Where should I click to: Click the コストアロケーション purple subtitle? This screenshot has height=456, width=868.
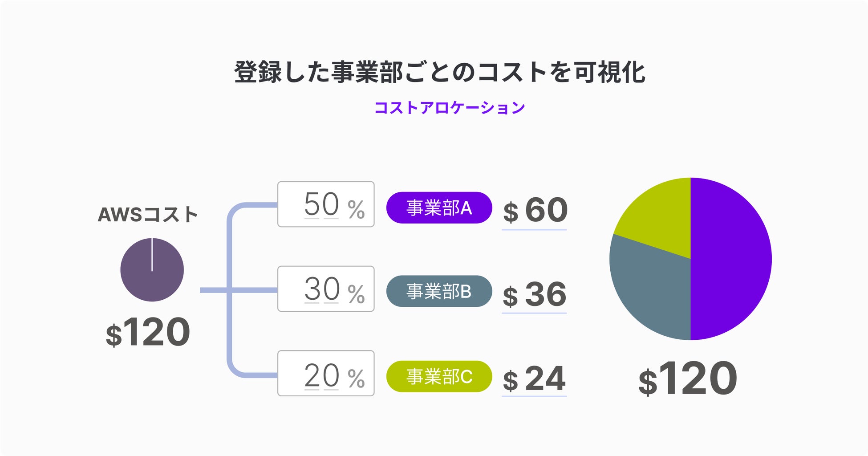pyautogui.click(x=450, y=108)
